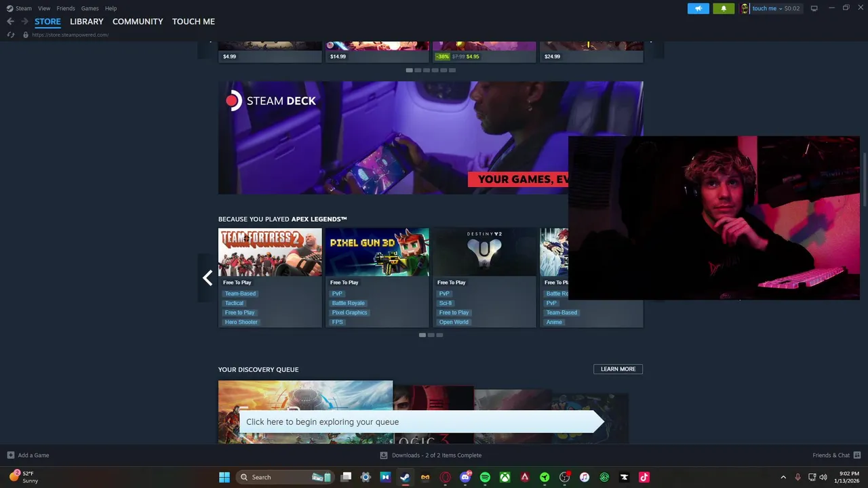Select second page dot of Apex Legends carousel
868x488 pixels.
431,335
